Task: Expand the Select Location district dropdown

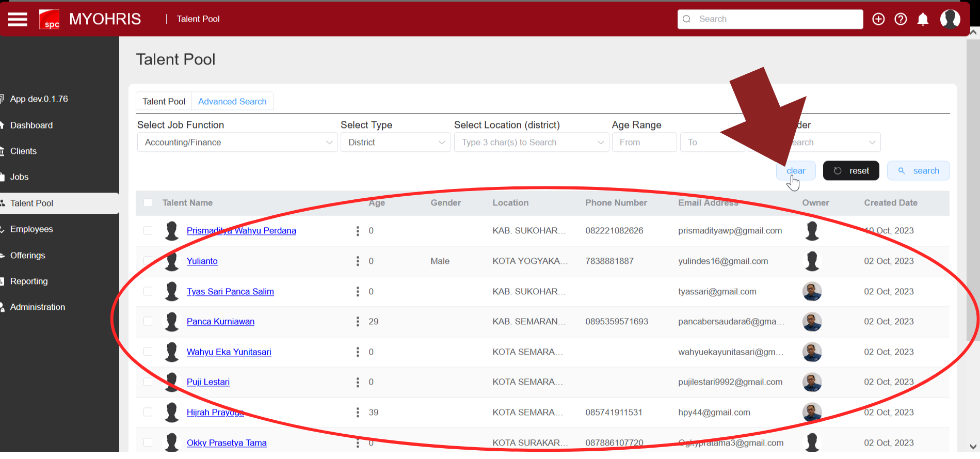Action: 531,143
